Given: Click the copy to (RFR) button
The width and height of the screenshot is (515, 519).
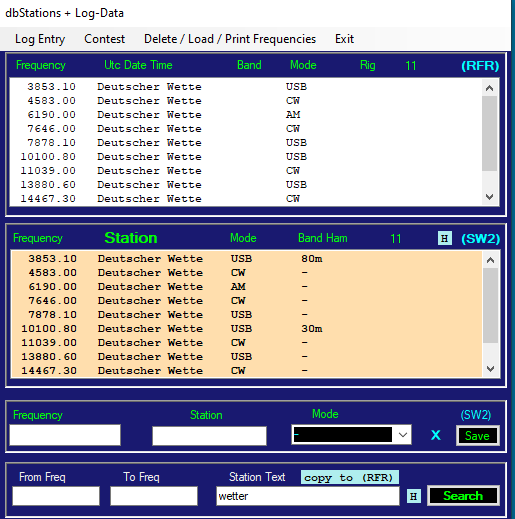Looking at the screenshot, I should click(349, 477).
